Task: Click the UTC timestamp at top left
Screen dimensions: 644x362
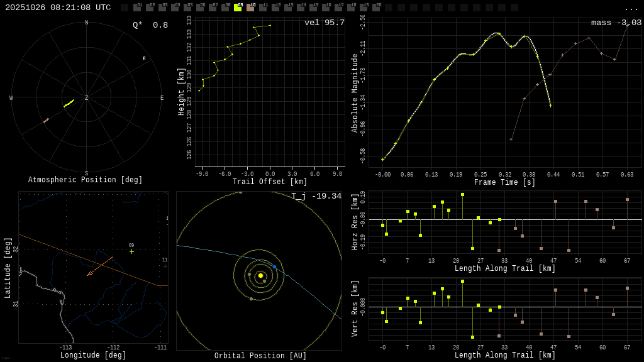Action: [58, 8]
